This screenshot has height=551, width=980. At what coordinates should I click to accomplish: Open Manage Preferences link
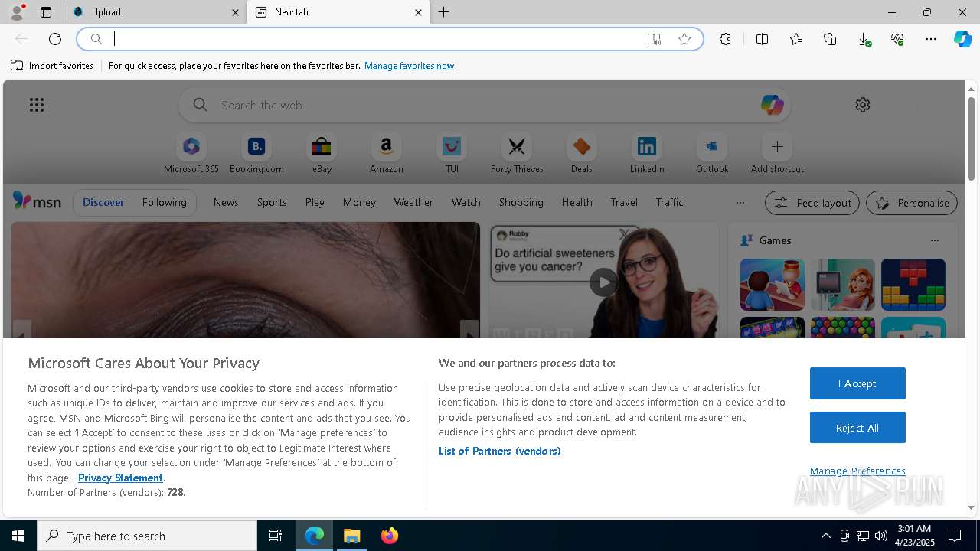tap(857, 471)
